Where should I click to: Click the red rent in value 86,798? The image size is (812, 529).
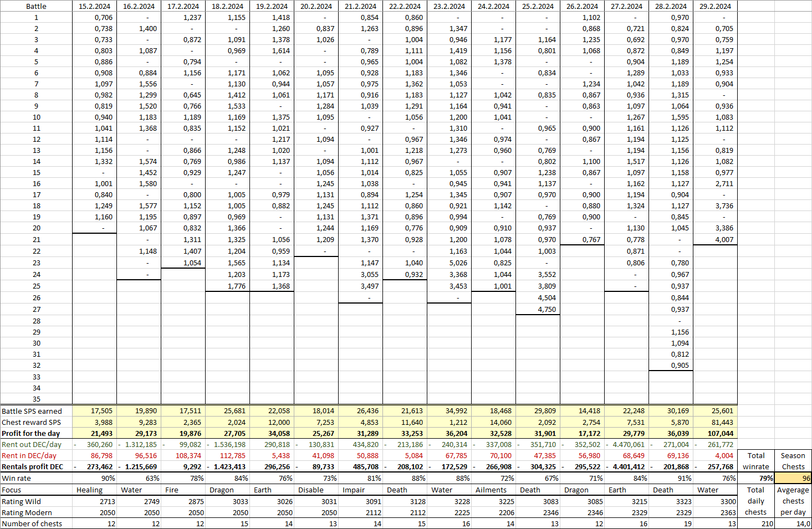point(101,455)
